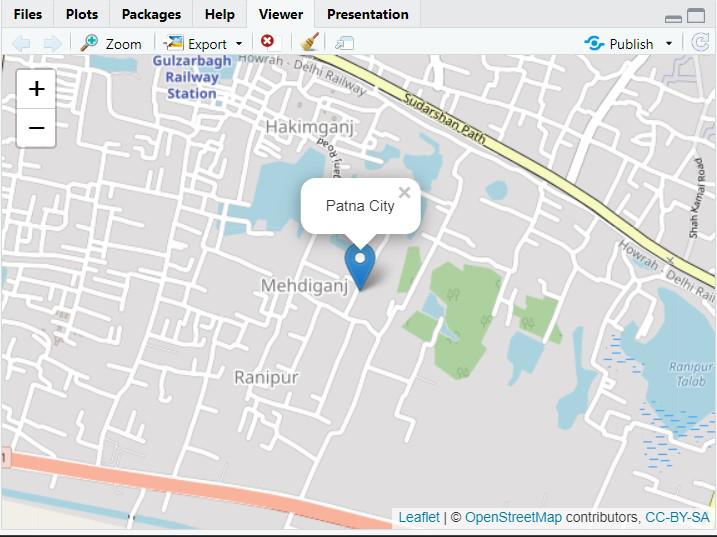This screenshot has height=537, width=717.
Task: Zoom out the map with minus button
Action: tap(36, 128)
